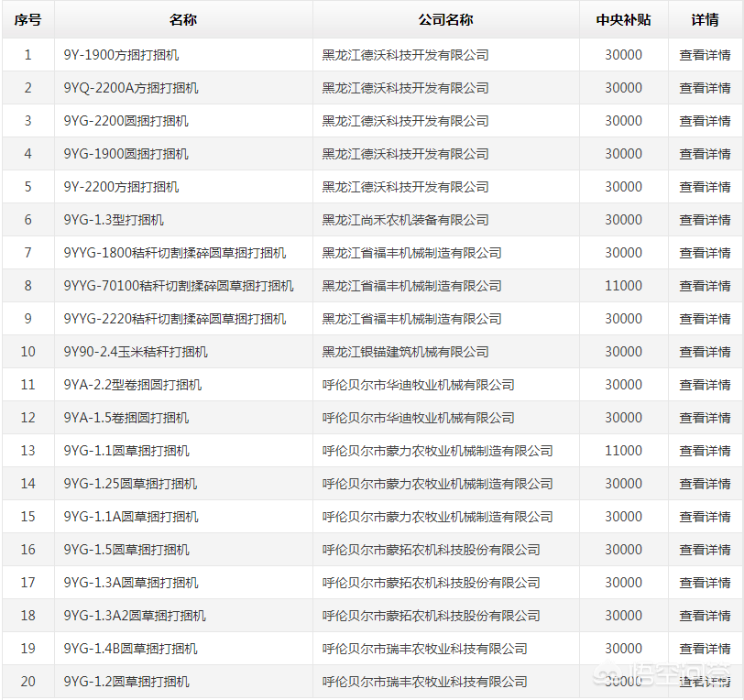Click subsidy 11000 in the 9YYG-70100 row
744x700 pixels.
pos(623,286)
